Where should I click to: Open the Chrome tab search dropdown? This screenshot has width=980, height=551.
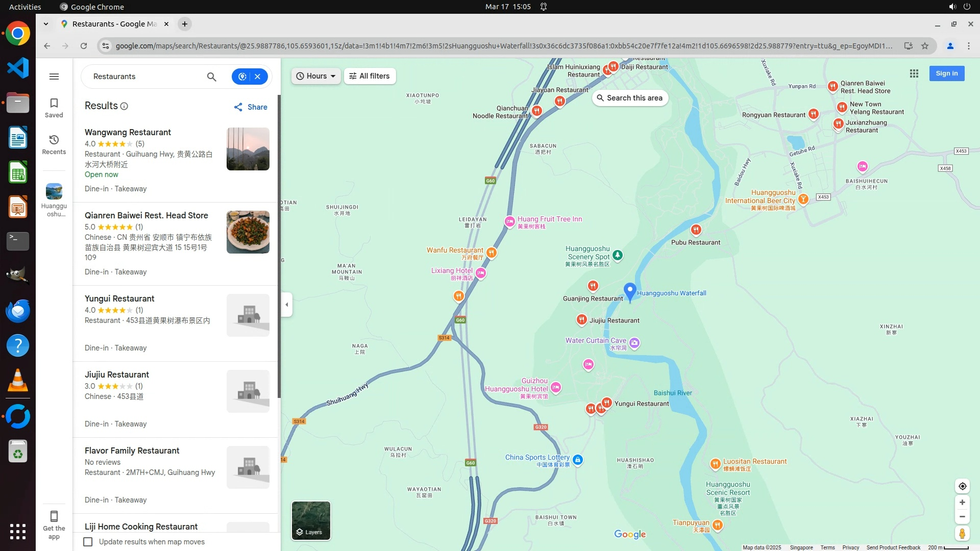coord(46,24)
